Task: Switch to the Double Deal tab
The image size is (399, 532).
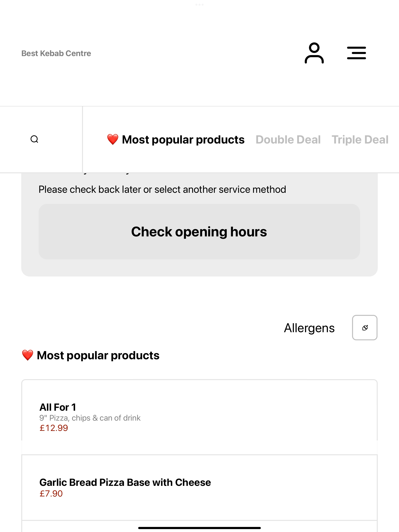Action: pyautogui.click(x=288, y=139)
